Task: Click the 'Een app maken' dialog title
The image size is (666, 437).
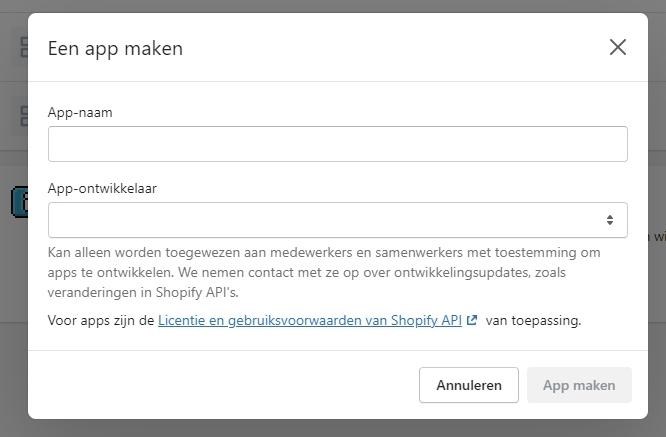Action: click(x=115, y=48)
